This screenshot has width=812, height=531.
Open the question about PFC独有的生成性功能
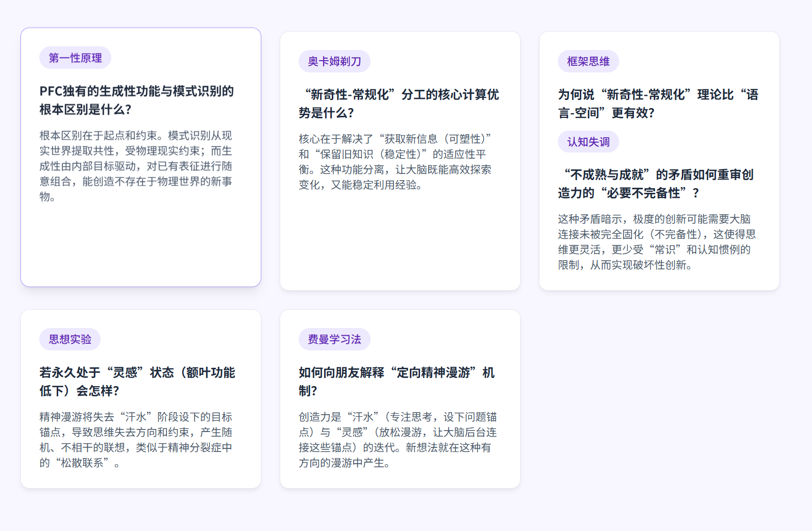(136, 100)
